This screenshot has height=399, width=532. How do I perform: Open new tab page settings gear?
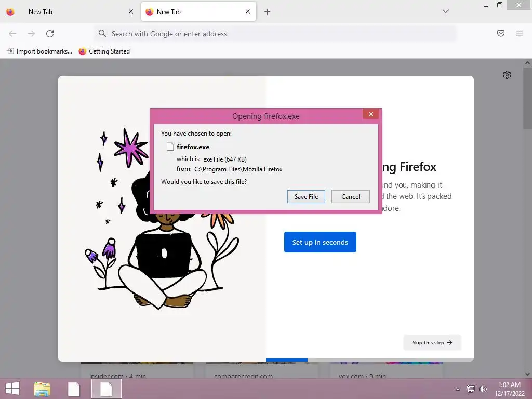tap(507, 75)
